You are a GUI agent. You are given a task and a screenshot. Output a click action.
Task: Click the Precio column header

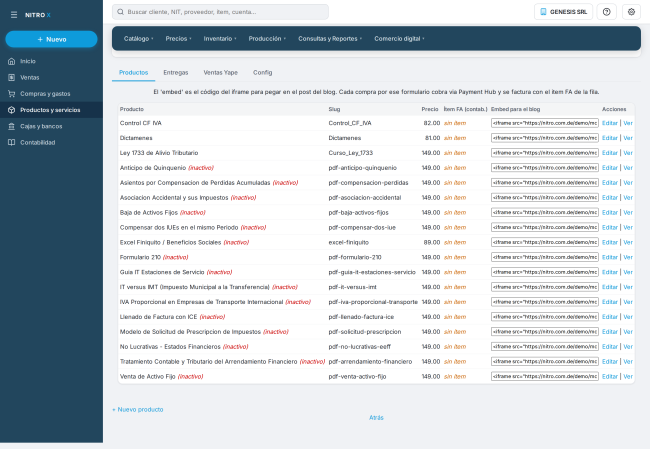click(430, 109)
